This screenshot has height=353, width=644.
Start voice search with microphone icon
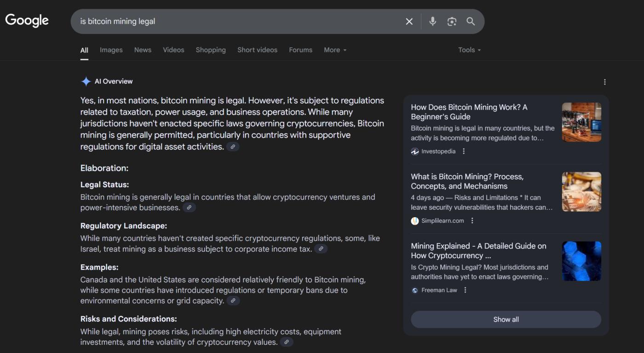(x=432, y=22)
